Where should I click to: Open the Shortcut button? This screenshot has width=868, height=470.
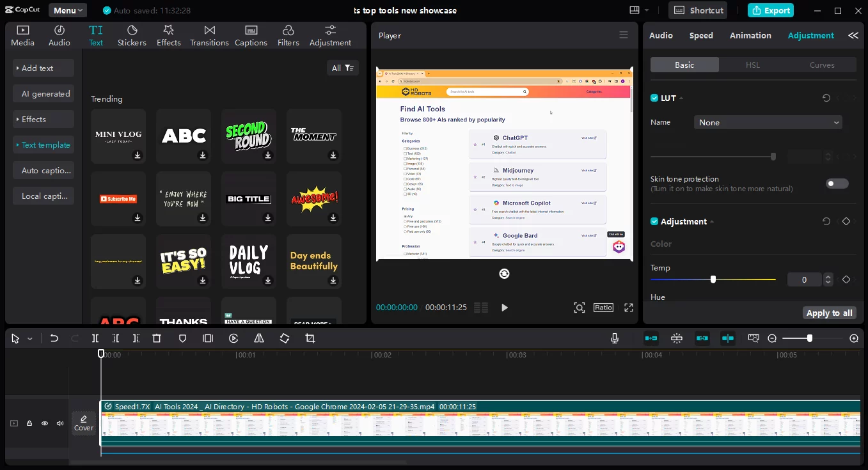click(699, 10)
